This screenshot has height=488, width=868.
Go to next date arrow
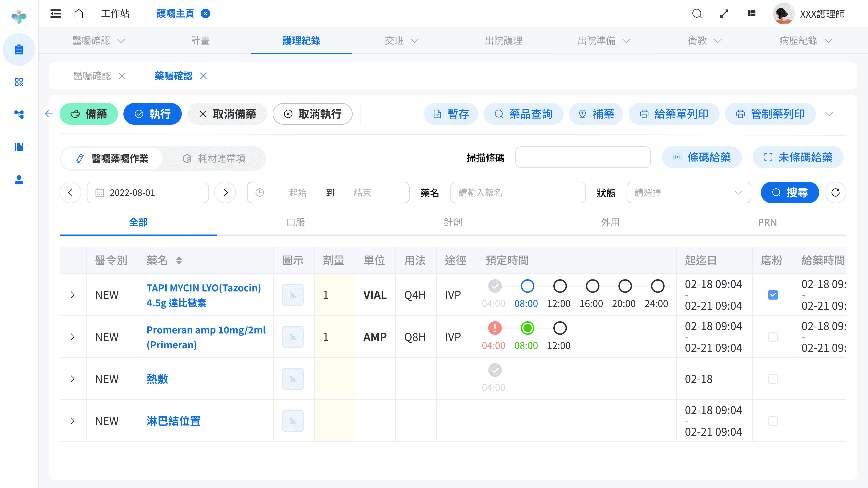[225, 192]
